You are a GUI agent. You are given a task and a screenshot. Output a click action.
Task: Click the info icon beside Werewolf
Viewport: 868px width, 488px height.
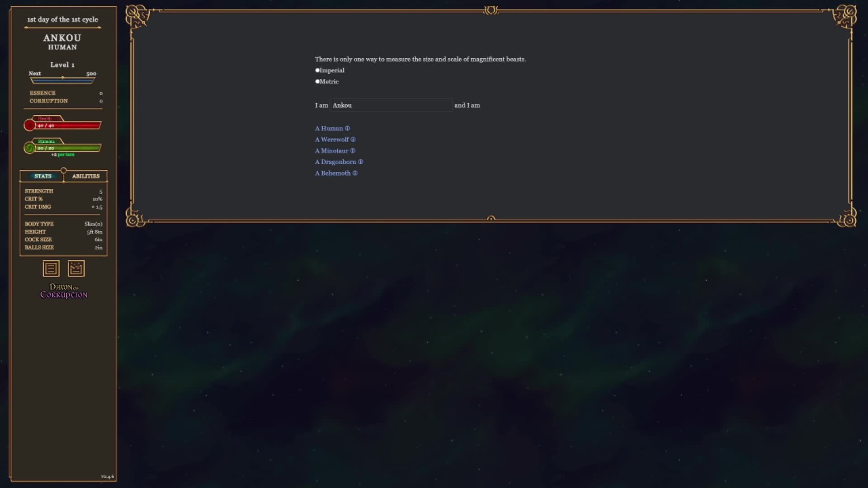click(x=353, y=140)
